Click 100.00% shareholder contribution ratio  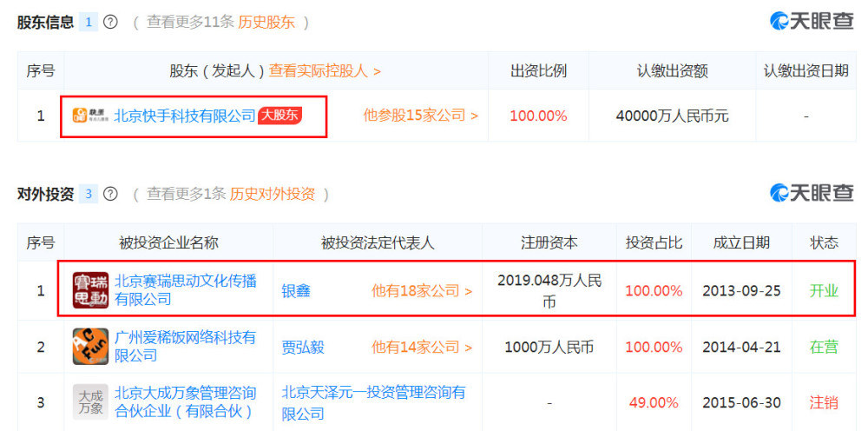(539, 116)
